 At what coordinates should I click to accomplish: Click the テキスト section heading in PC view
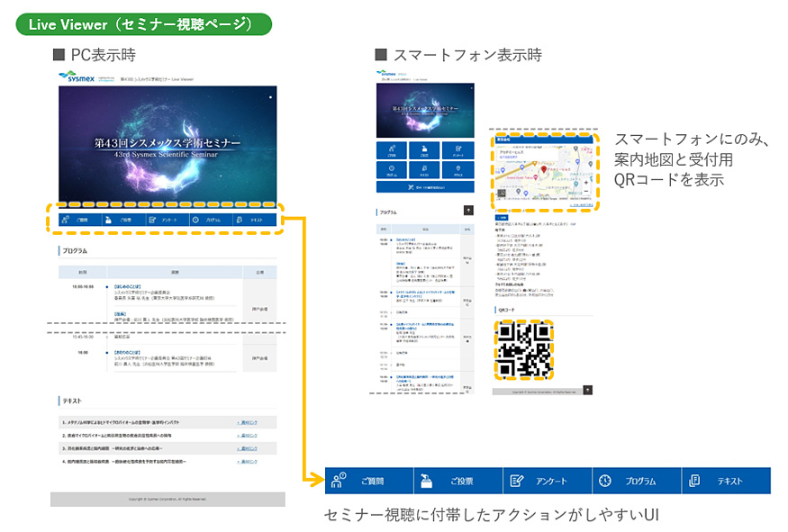click(x=72, y=401)
